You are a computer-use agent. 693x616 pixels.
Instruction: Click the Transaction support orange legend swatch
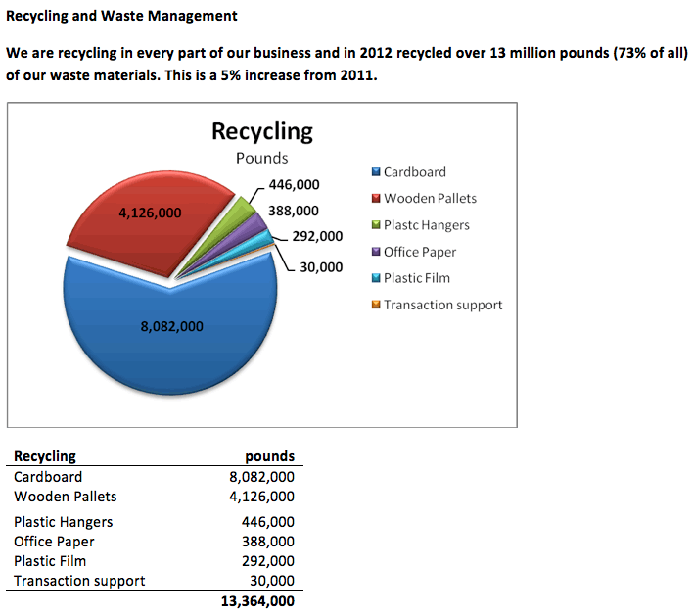[x=376, y=305]
